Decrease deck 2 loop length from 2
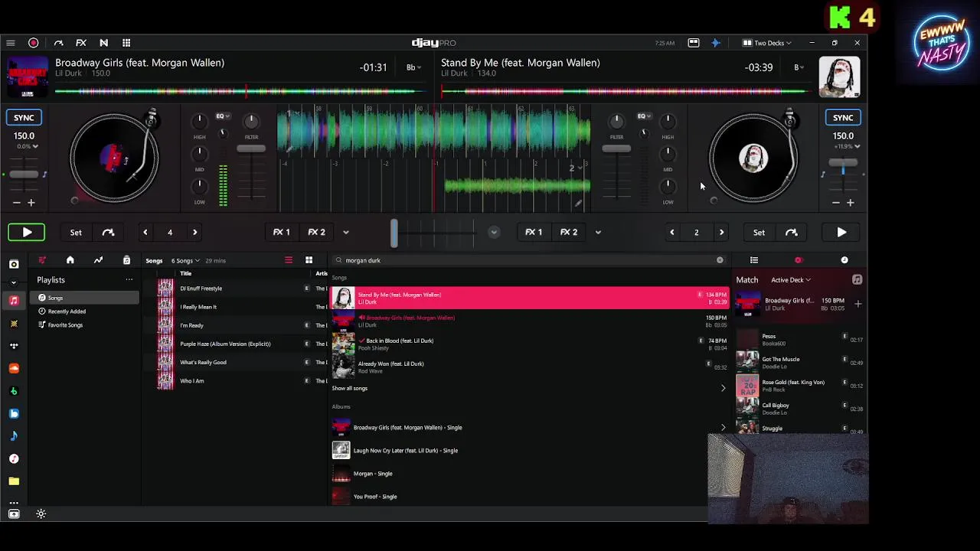 pyautogui.click(x=672, y=232)
